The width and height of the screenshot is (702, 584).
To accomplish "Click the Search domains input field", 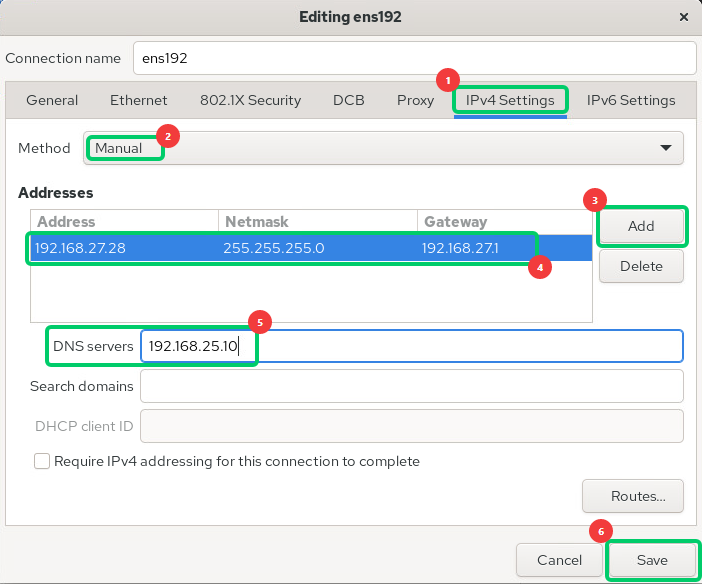I will click(411, 386).
